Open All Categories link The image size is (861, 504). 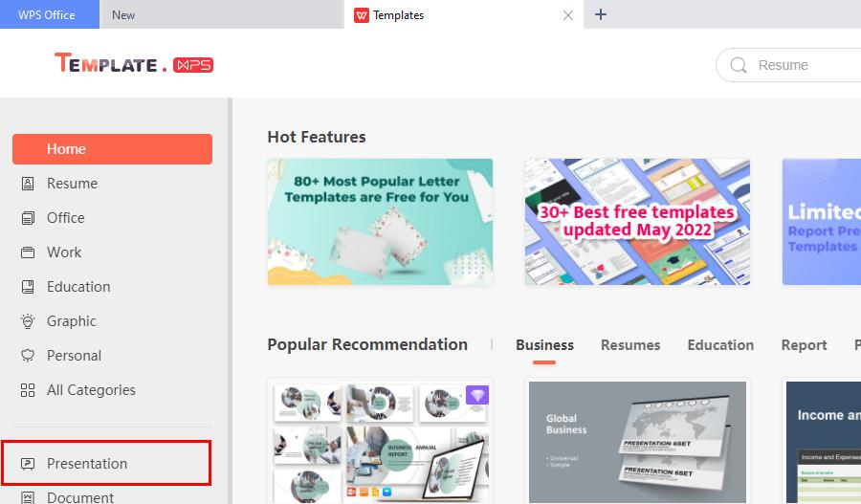click(91, 390)
